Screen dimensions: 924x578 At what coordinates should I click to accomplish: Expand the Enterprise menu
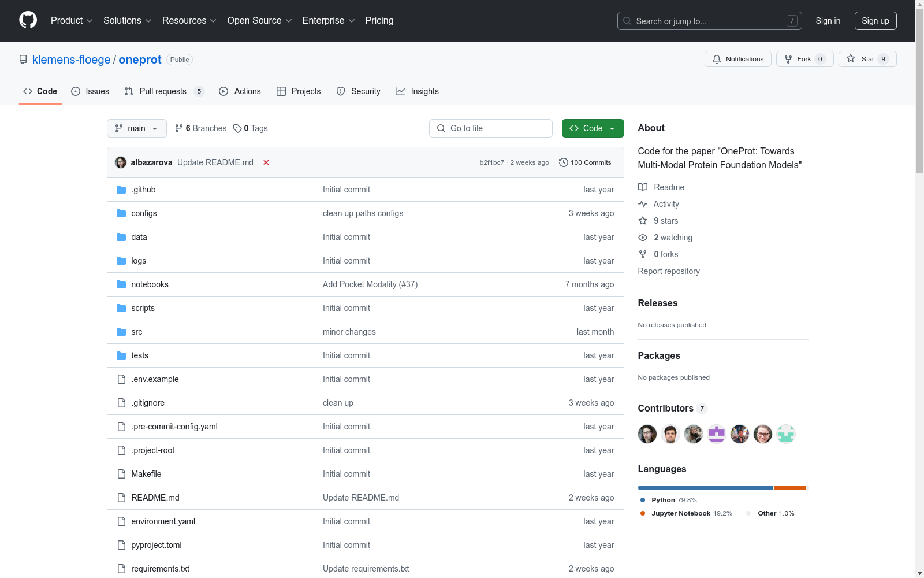(x=329, y=20)
